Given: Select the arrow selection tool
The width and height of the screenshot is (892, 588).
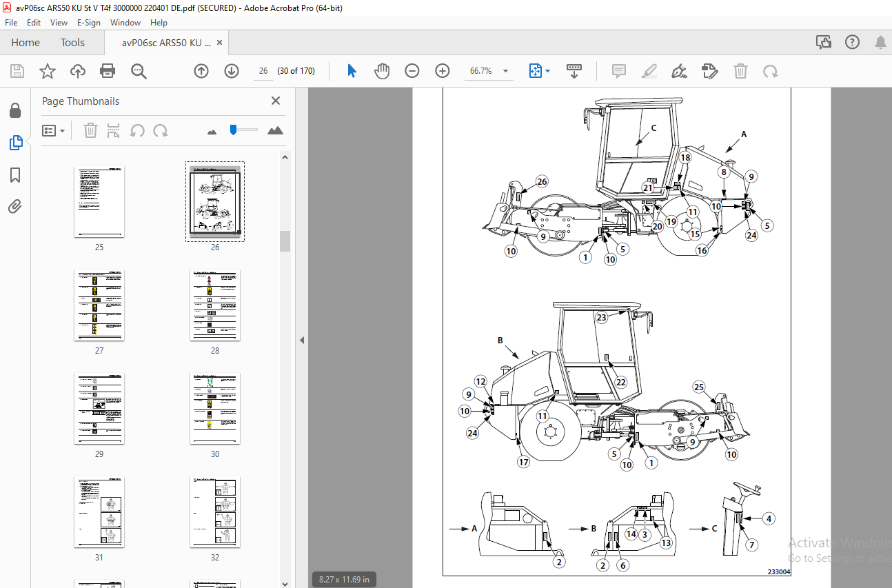Looking at the screenshot, I should (352, 71).
